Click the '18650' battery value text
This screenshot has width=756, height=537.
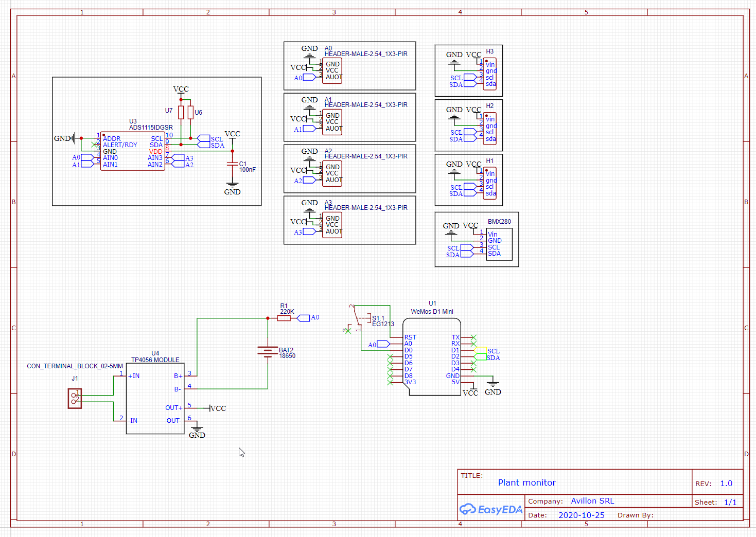pos(287,356)
